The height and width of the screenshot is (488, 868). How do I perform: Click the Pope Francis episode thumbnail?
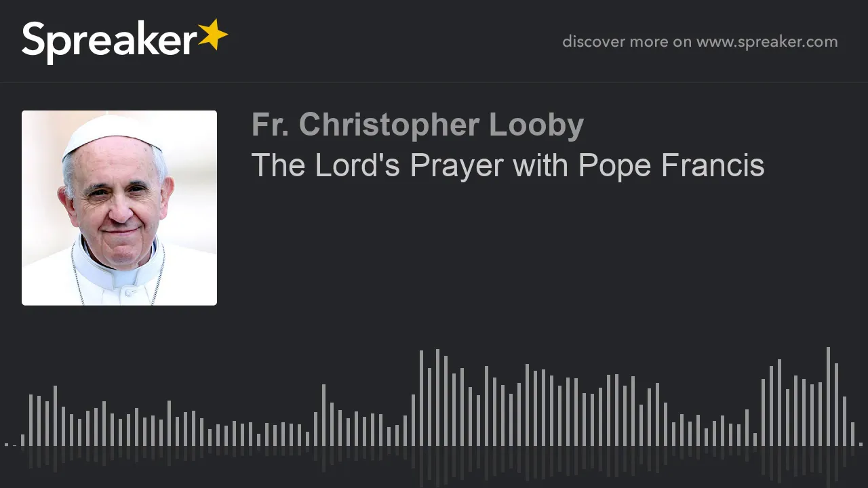coord(119,208)
